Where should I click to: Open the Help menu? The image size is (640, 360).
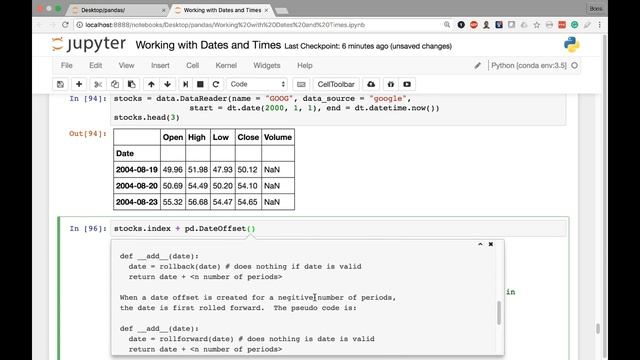304,65
